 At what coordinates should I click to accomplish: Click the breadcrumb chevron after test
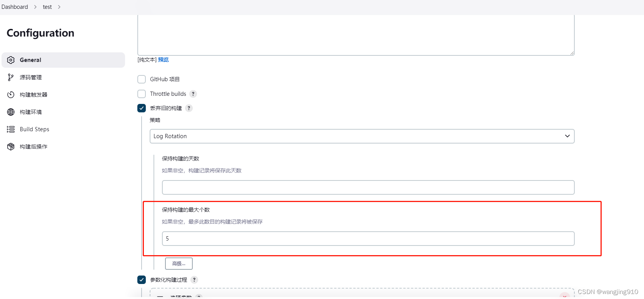click(x=59, y=7)
